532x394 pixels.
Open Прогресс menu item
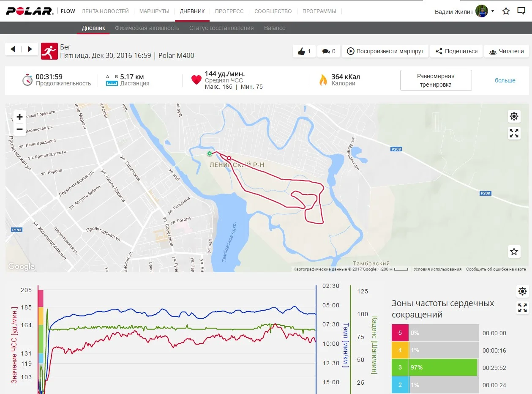(229, 11)
